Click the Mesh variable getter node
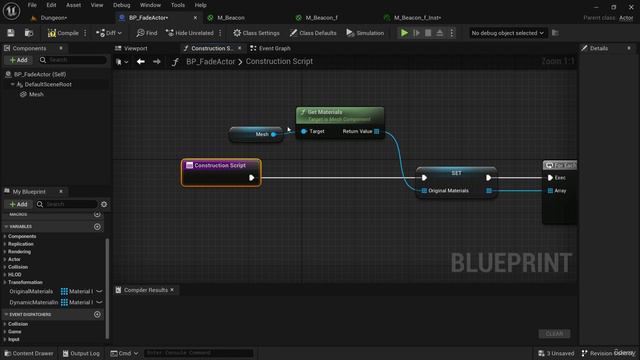Viewport: 640px width, 360px height. point(256,134)
